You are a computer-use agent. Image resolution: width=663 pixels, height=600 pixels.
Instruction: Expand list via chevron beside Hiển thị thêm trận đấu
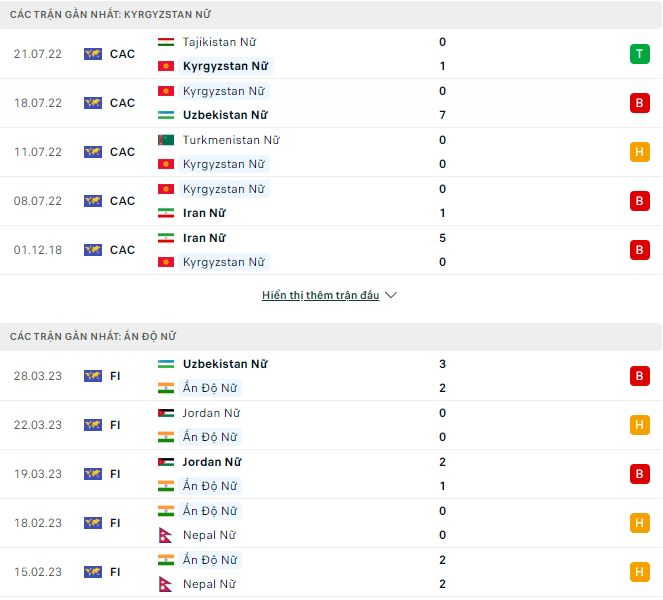[x=391, y=296]
